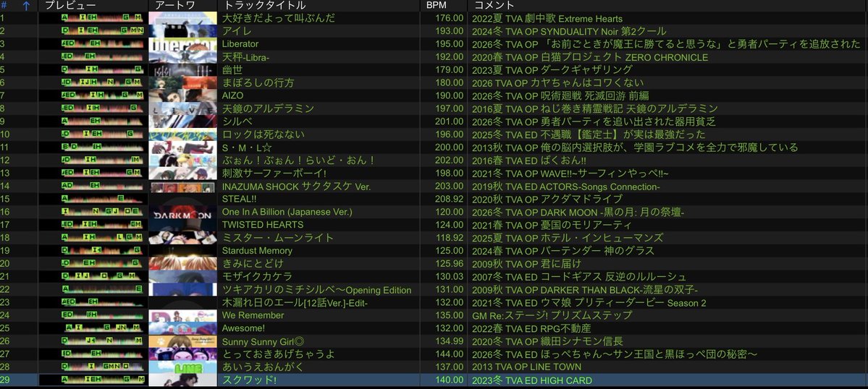868x389 pixels.
Task: Click BPM value 118.92
Action: [450, 238]
